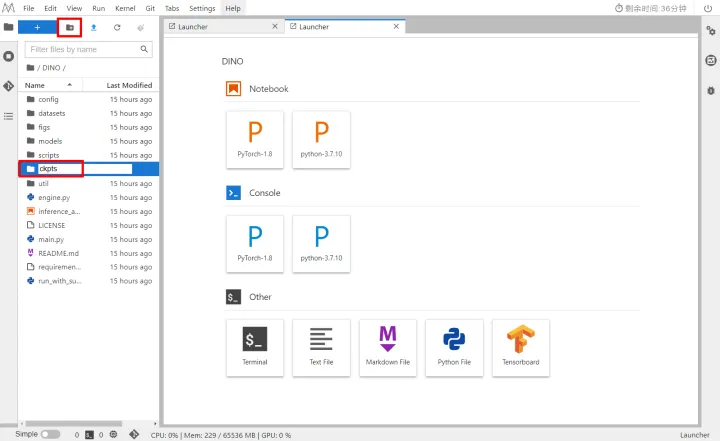Click the Upload Files icon
720x441 pixels.
coord(93,27)
